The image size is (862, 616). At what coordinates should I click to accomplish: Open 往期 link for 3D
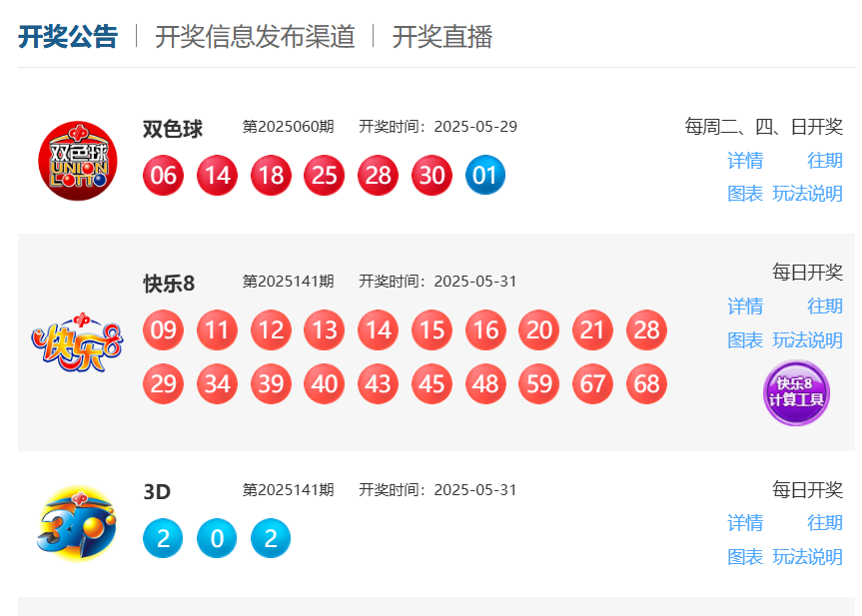(825, 522)
